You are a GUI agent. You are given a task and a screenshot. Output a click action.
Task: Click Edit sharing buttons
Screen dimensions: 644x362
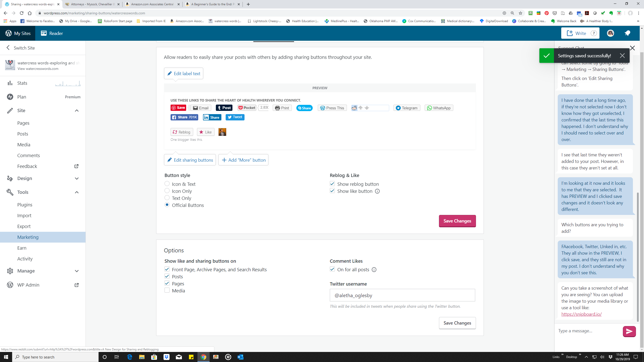click(190, 160)
